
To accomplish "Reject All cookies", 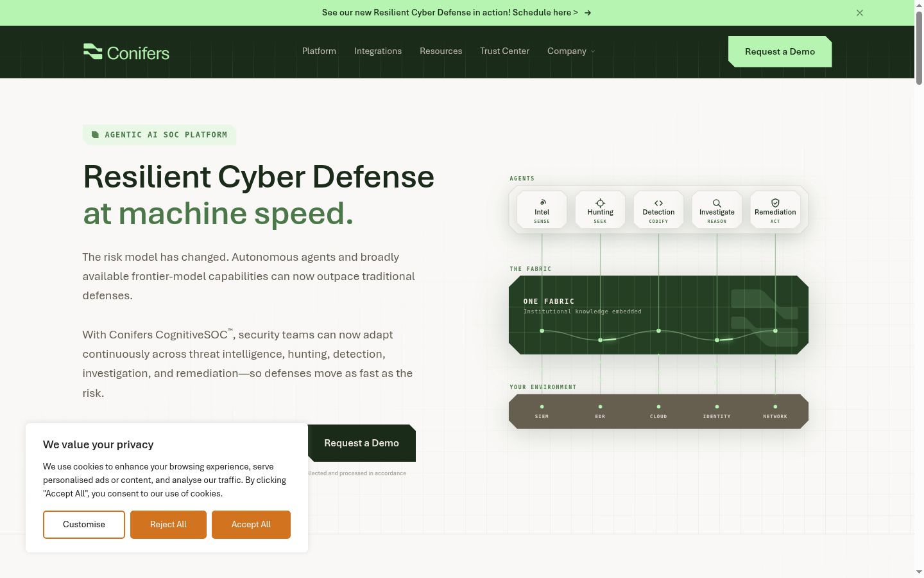I will click(x=168, y=525).
